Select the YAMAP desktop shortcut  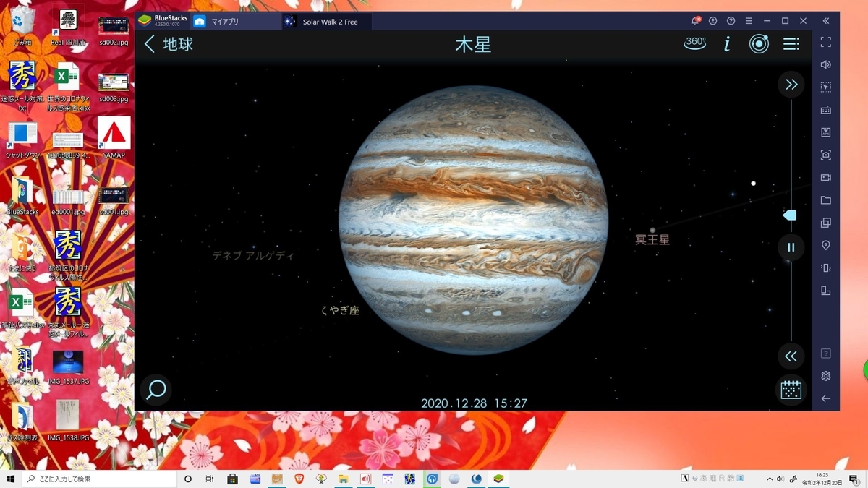[x=114, y=137]
